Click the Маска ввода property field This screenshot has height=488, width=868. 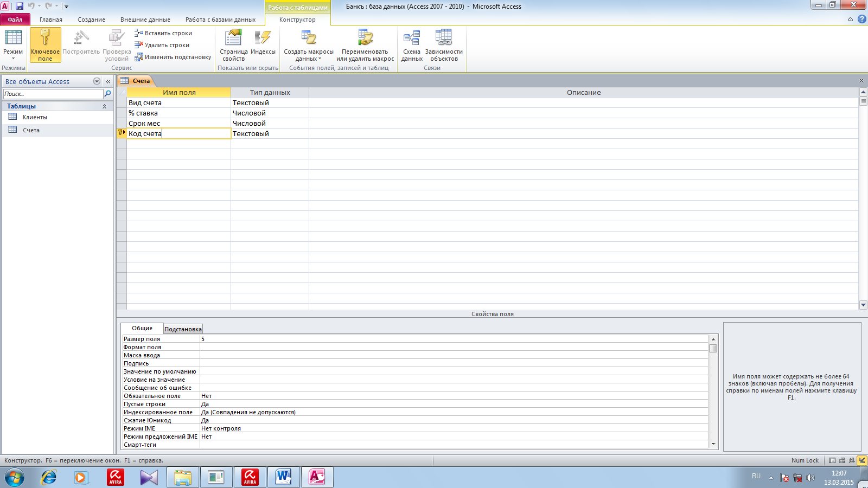click(x=454, y=355)
